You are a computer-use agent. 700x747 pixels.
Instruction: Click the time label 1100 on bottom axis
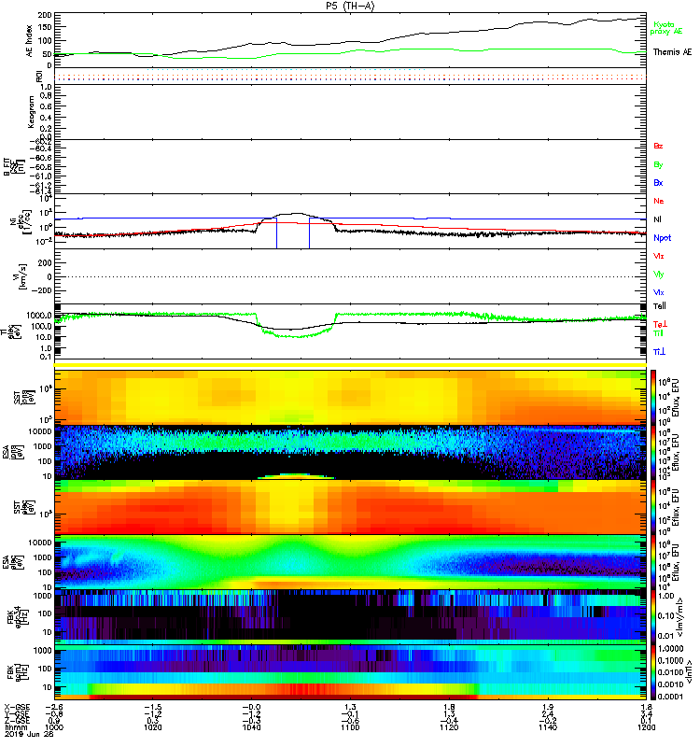(350, 727)
